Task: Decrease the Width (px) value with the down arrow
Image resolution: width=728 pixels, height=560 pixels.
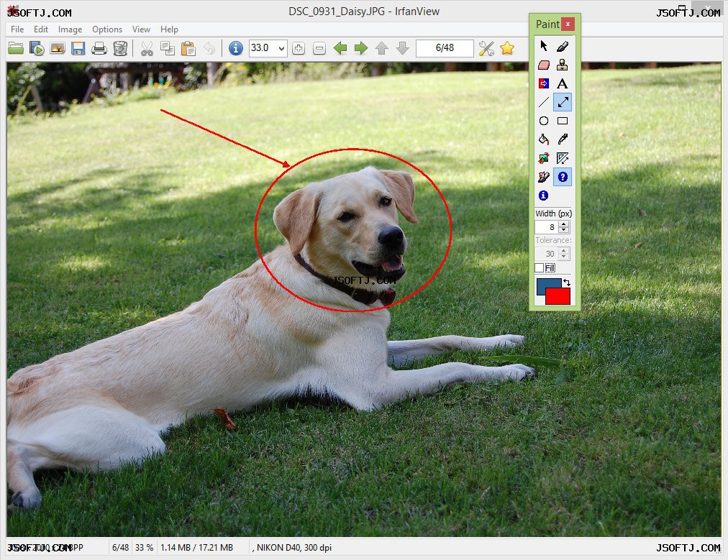Action: pos(564,230)
